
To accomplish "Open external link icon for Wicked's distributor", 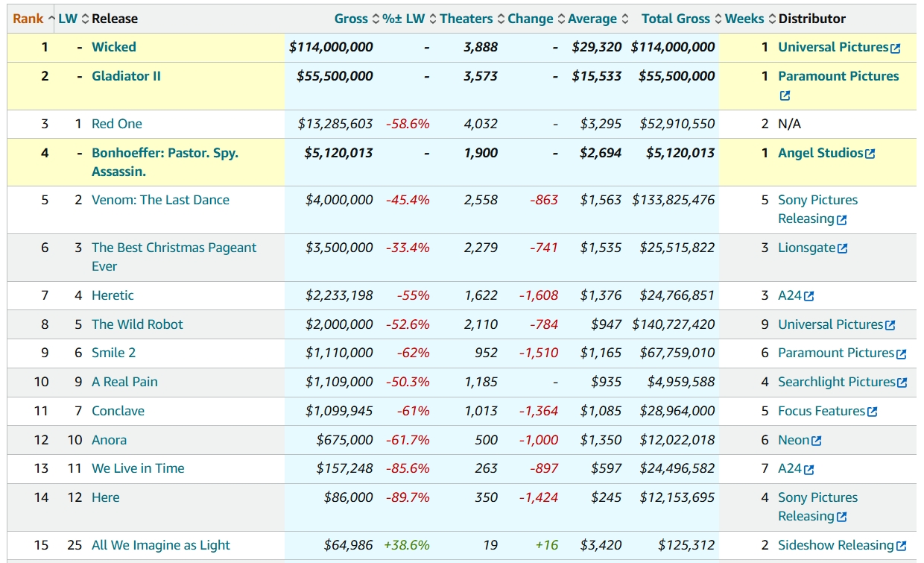I will tap(896, 48).
